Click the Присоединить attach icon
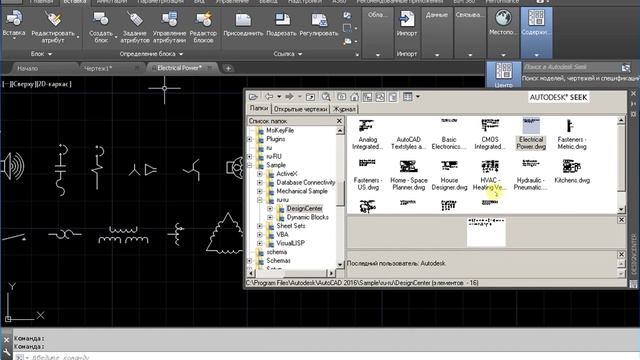This screenshot has height=360, width=640. click(243, 20)
